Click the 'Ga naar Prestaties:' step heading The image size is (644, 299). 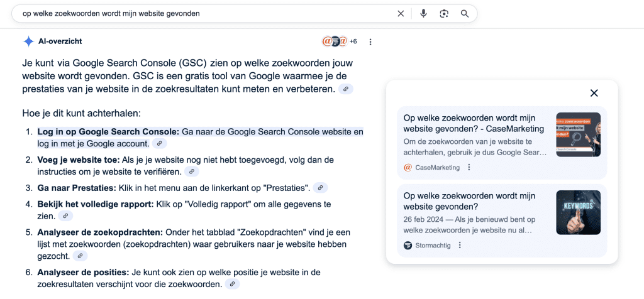(77, 188)
